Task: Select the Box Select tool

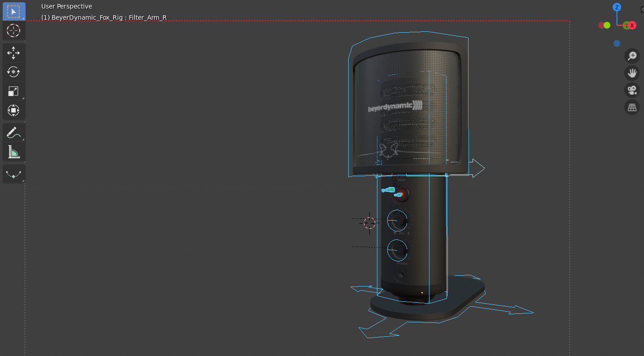Action: click(x=13, y=11)
